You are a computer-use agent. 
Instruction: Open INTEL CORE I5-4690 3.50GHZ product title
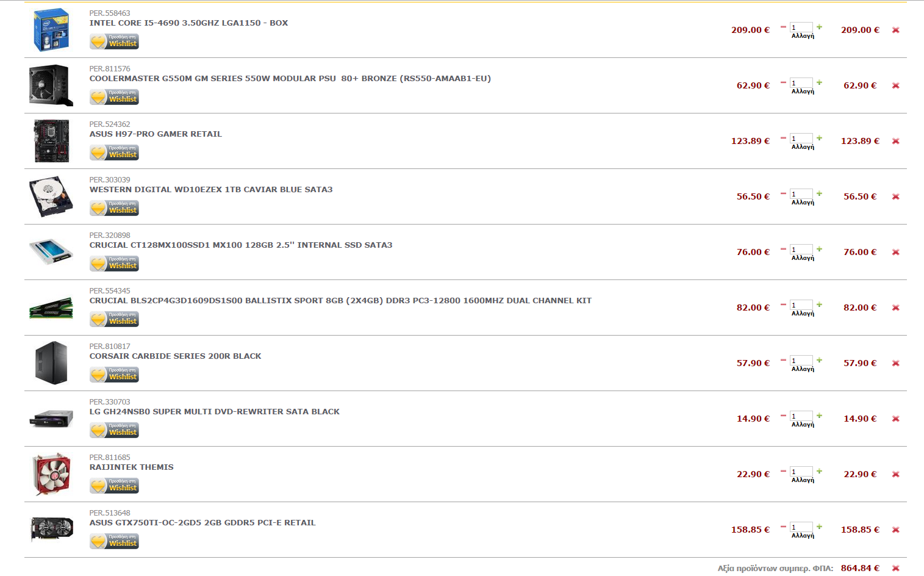(188, 23)
